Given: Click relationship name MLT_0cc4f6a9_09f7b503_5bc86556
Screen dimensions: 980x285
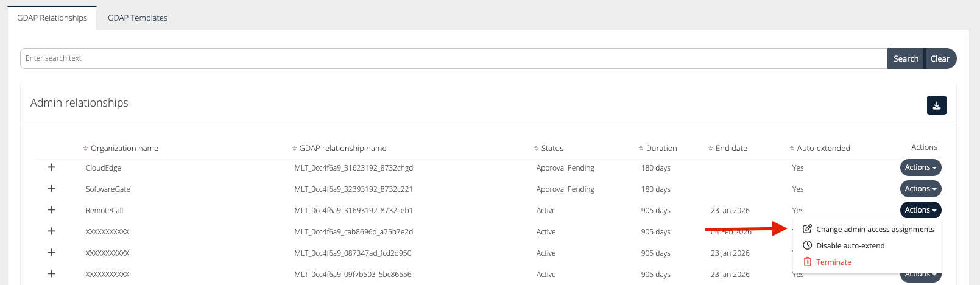Looking at the screenshot, I should pyautogui.click(x=353, y=275).
